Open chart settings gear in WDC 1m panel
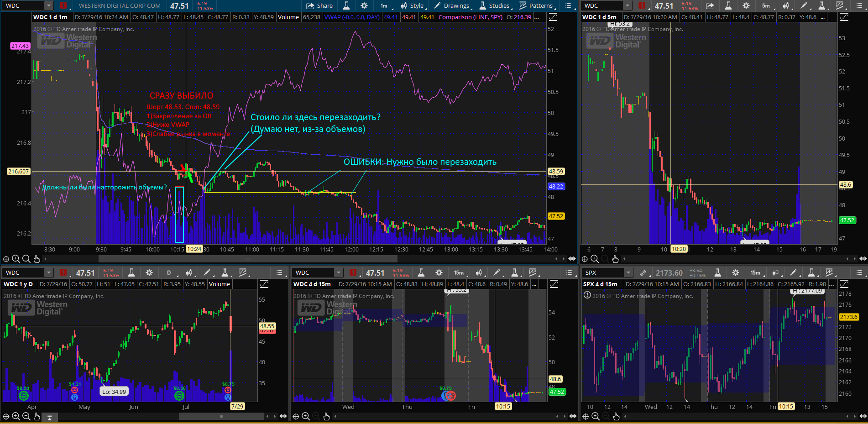 pyautogui.click(x=364, y=5)
